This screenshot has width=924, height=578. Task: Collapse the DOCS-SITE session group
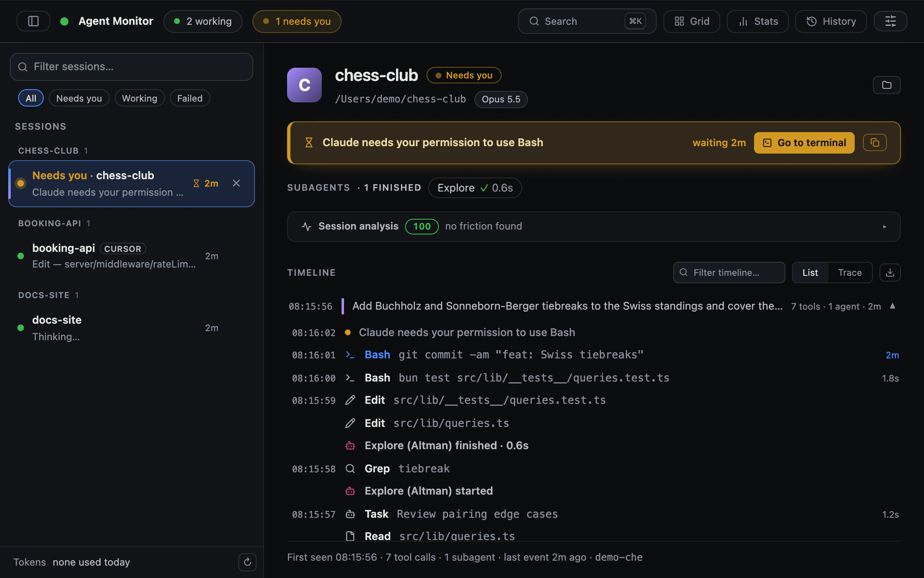48,295
